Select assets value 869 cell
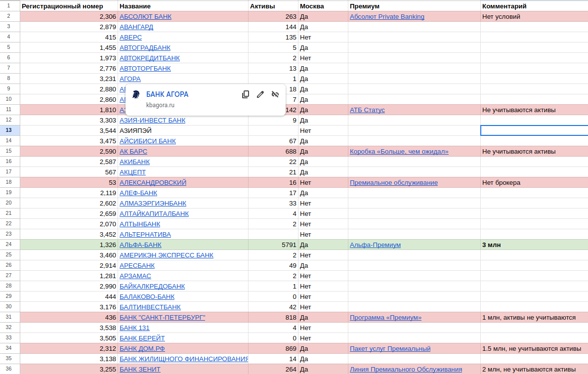 (273, 348)
